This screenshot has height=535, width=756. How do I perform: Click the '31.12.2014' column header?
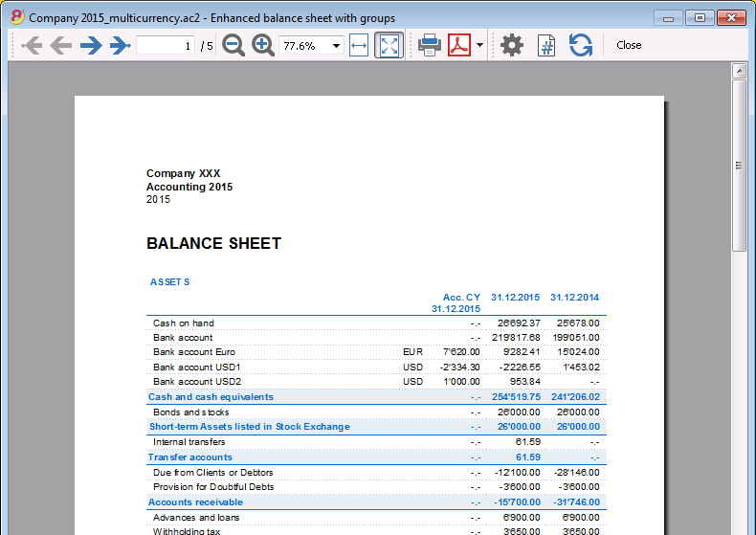pos(574,298)
